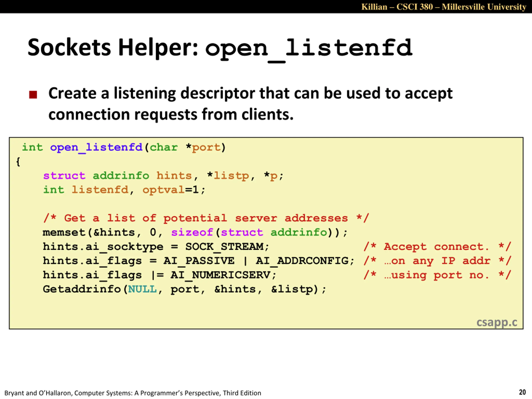
Task: Click the 'Get a list of potential server addresses' comment
Action: click(x=206, y=218)
